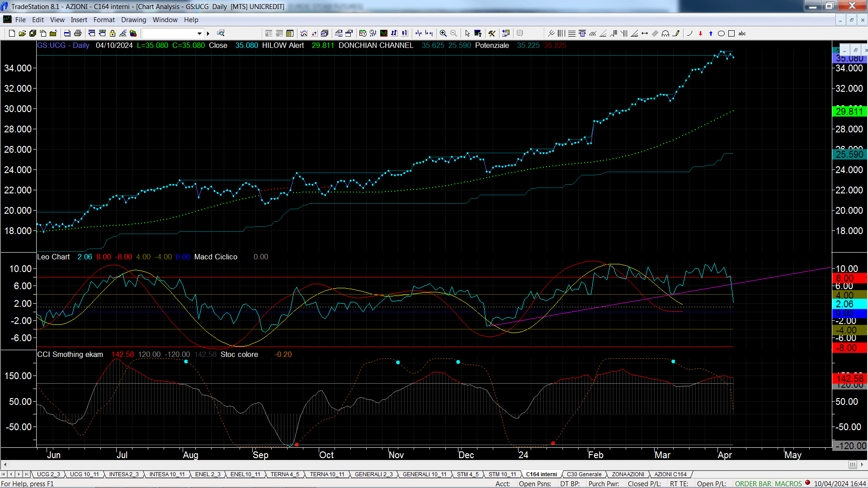The image size is (868, 488).
Task: Select the OHLC bar chart icon
Action: pyautogui.click(x=394, y=33)
